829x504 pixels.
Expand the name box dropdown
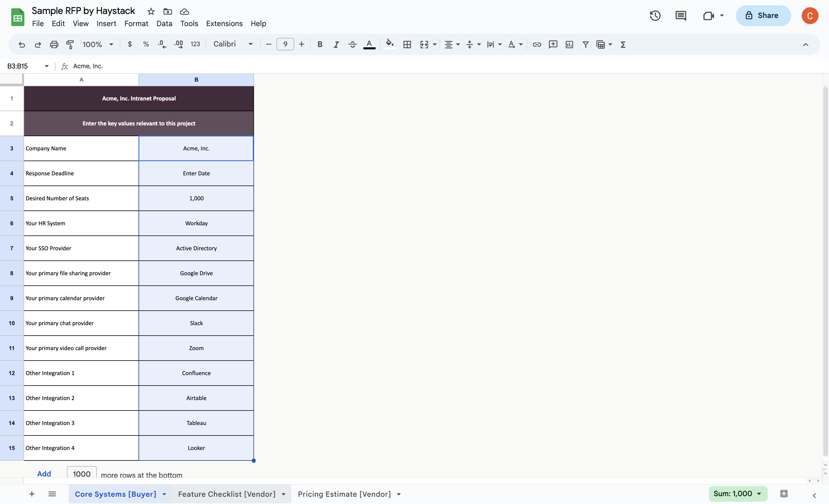(47, 66)
